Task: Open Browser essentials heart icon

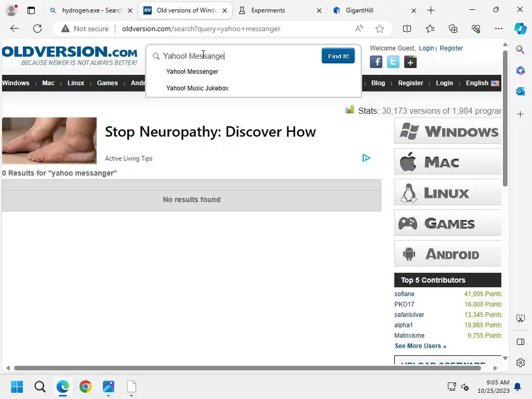Action: click(x=476, y=29)
